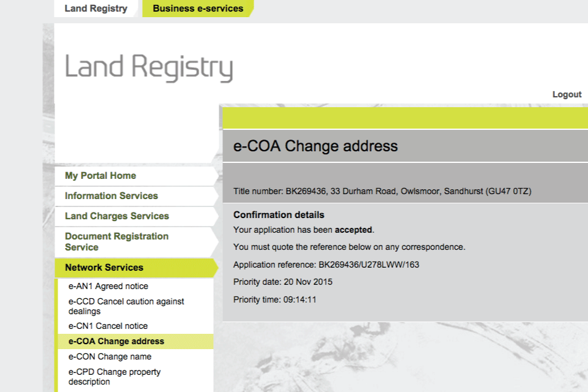Open the Information Services menu
Image resolution: width=588 pixels, height=392 pixels.
(111, 196)
